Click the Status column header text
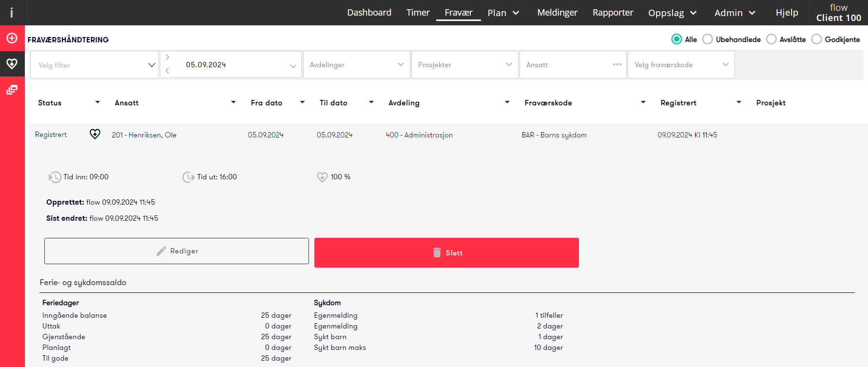Image resolution: width=868 pixels, height=367 pixels. (x=50, y=103)
